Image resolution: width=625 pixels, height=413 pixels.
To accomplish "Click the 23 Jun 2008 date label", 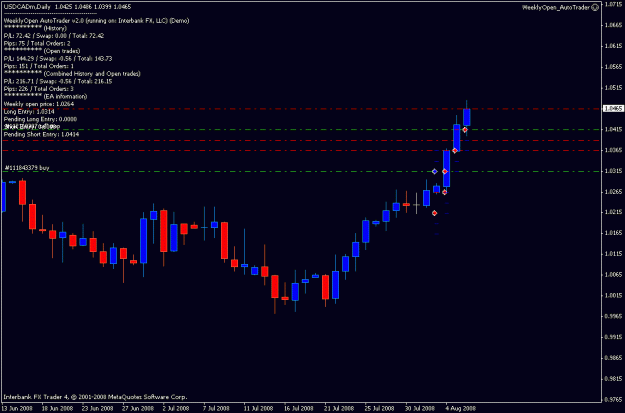I will (98, 409).
